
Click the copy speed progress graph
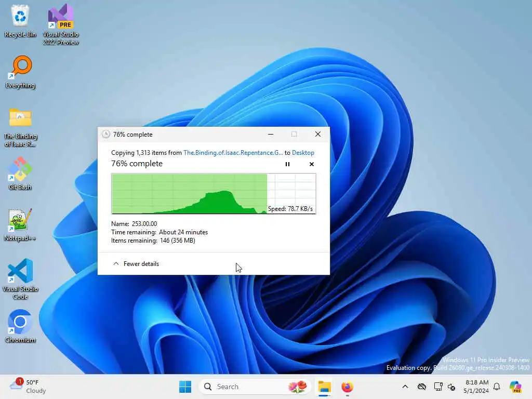tap(214, 194)
